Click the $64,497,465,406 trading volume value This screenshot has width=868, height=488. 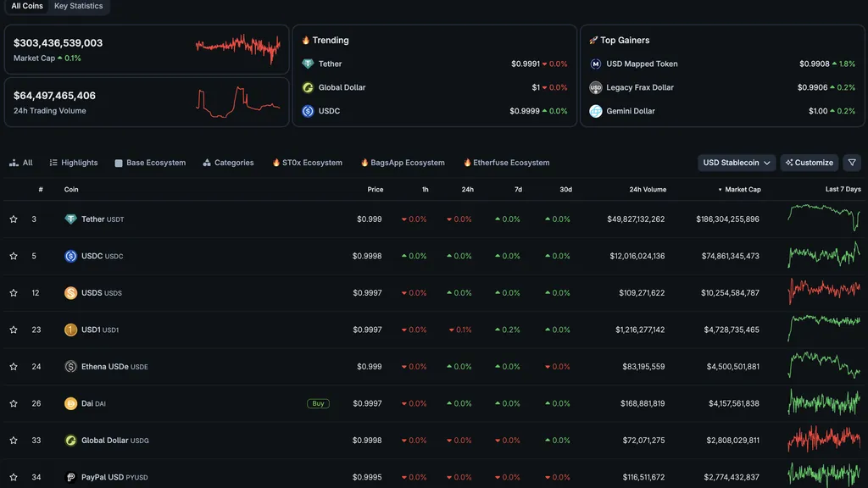55,96
